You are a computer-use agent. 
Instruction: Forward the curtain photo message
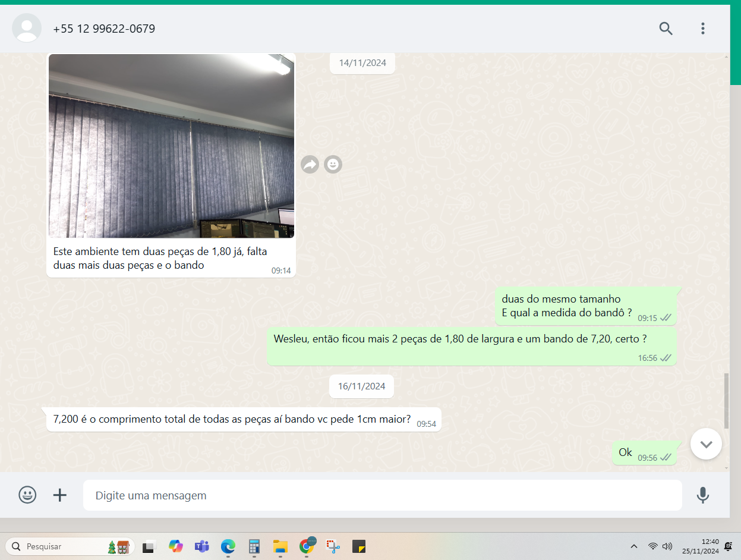point(310,165)
